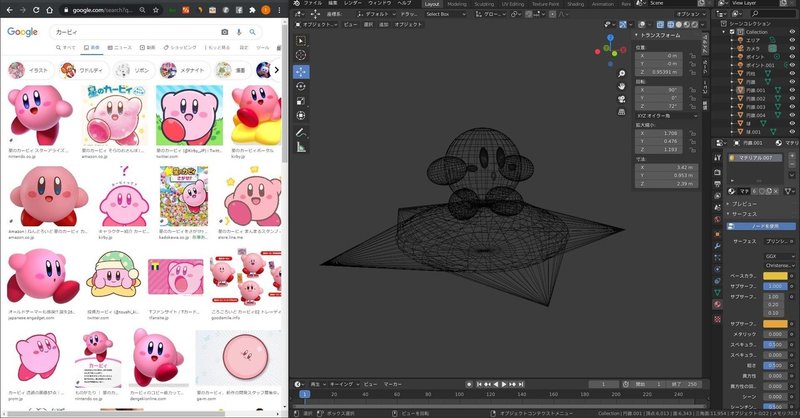Toggle the Collection checkbox in outliner

point(732,32)
